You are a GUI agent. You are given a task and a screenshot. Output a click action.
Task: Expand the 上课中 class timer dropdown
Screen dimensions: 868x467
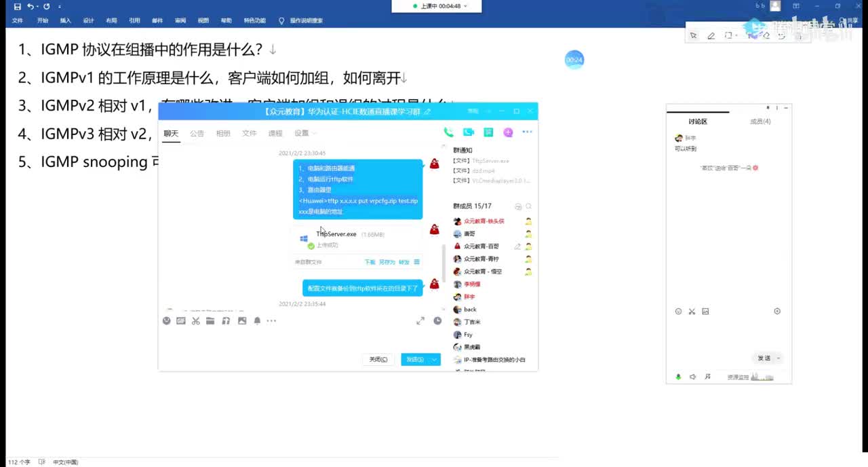click(x=465, y=6)
